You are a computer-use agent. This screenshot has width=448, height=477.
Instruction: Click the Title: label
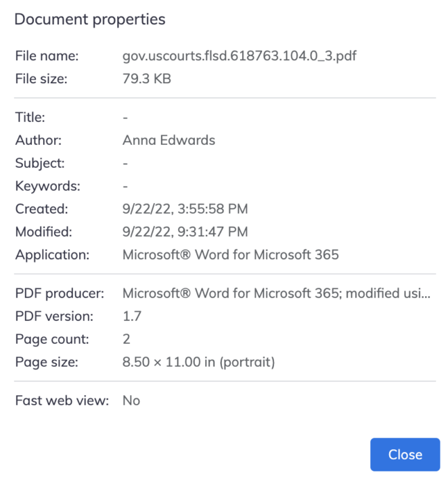coord(30,117)
